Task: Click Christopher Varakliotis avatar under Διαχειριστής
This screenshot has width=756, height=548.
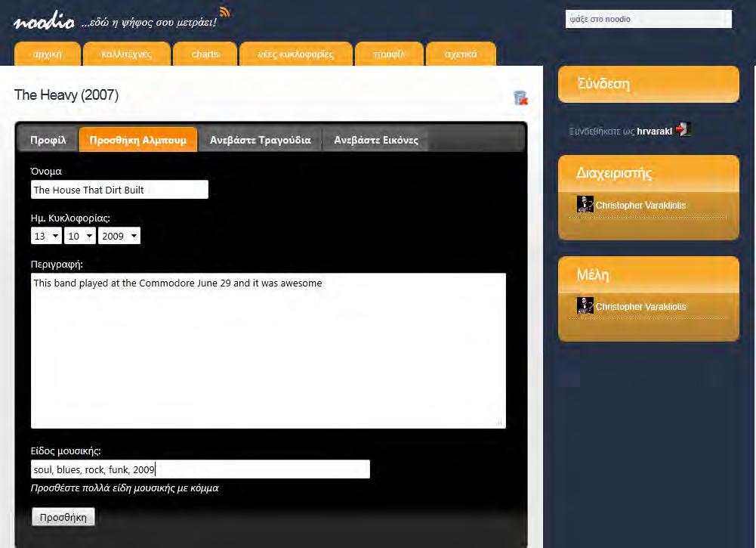Action: click(585, 204)
